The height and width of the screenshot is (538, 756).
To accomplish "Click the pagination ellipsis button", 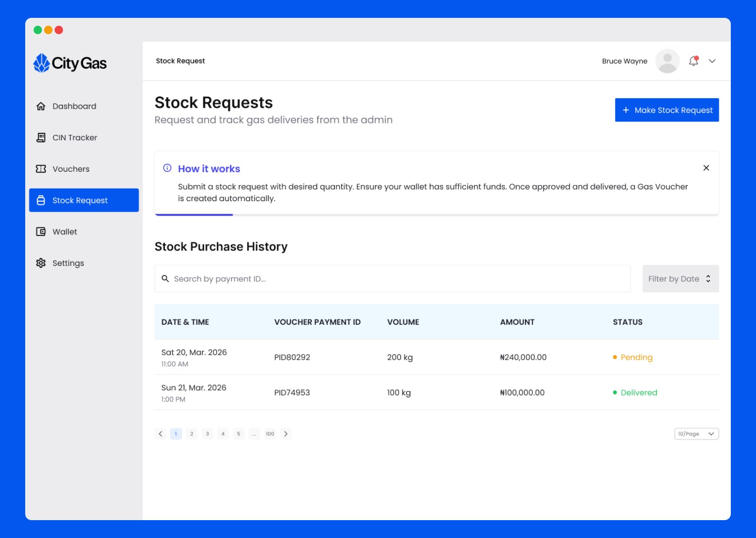I will point(254,434).
